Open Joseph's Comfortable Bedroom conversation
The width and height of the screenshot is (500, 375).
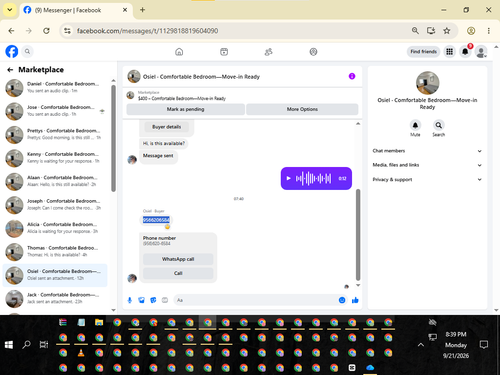[x=55, y=204]
